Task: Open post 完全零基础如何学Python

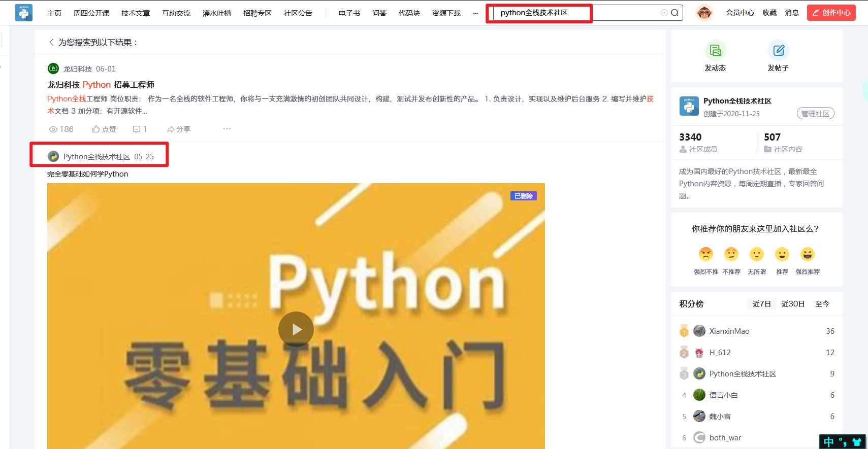Action: click(88, 174)
